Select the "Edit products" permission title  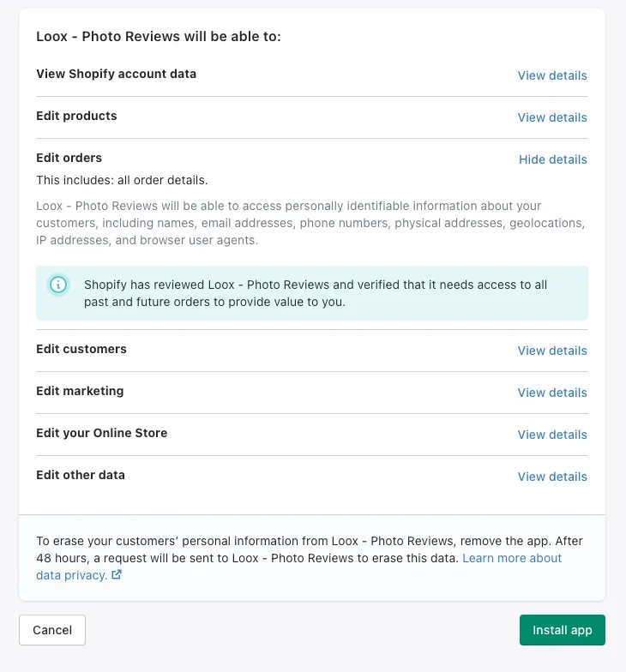click(76, 116)
